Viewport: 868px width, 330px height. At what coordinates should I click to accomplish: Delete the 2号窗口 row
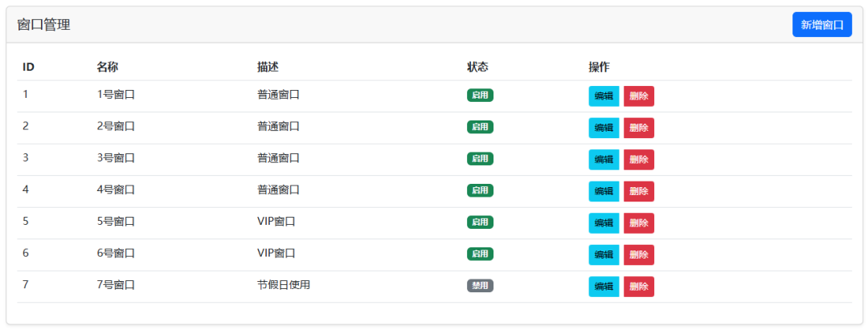point(639,128)
